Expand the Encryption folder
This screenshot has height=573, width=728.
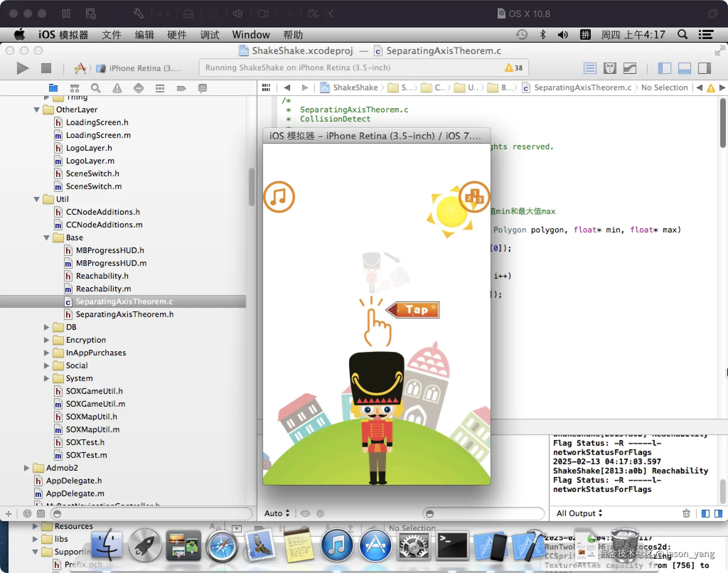tap(47, 340)
